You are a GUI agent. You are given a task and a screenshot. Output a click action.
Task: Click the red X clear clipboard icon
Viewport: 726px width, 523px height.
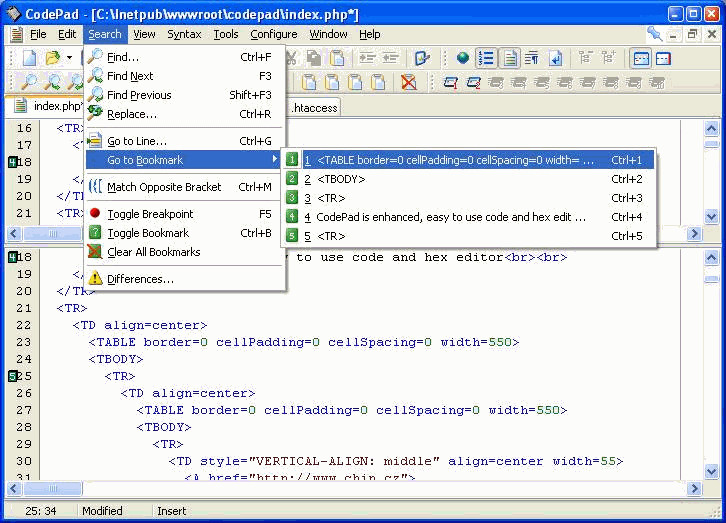coord(408,82)
